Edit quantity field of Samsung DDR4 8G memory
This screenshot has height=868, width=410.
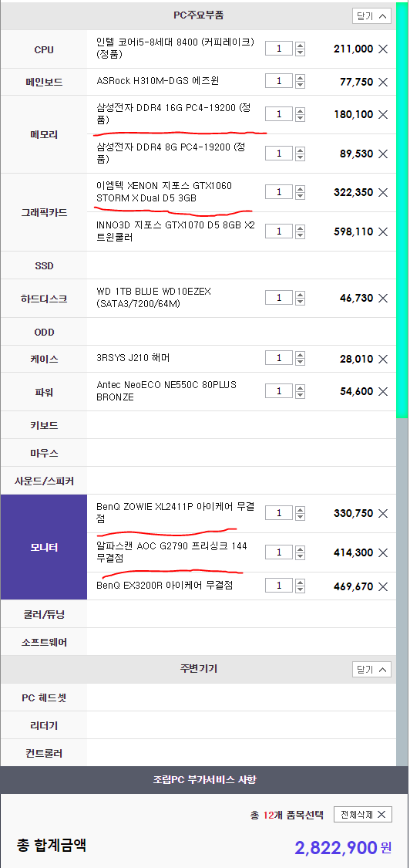(279, 154)
